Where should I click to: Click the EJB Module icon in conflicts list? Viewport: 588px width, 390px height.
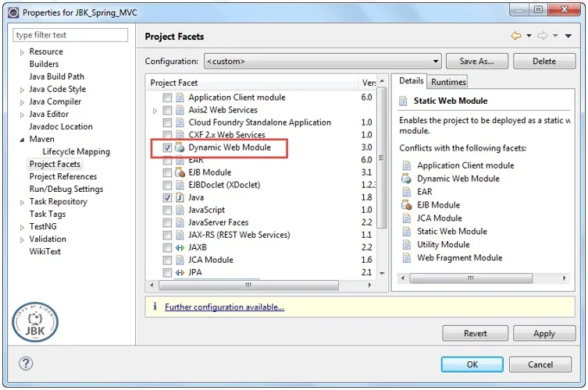[x=407, y=205]
